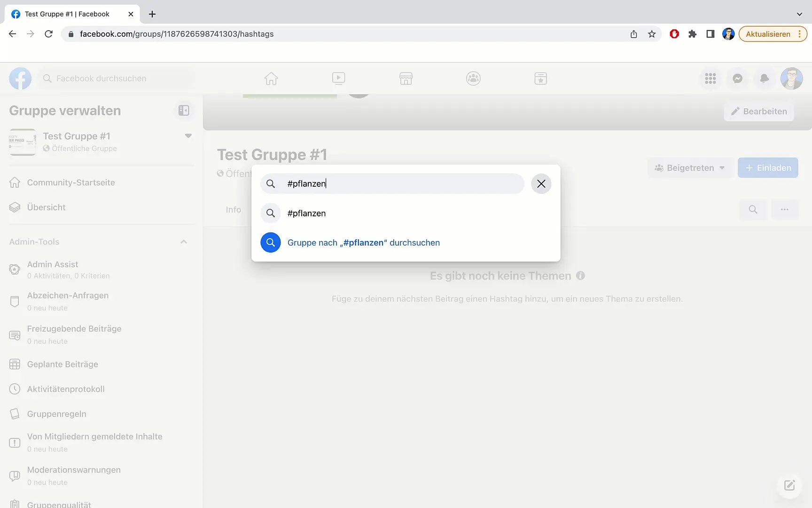Open Abzeichen-Anfragen

[x=101, y=301]
